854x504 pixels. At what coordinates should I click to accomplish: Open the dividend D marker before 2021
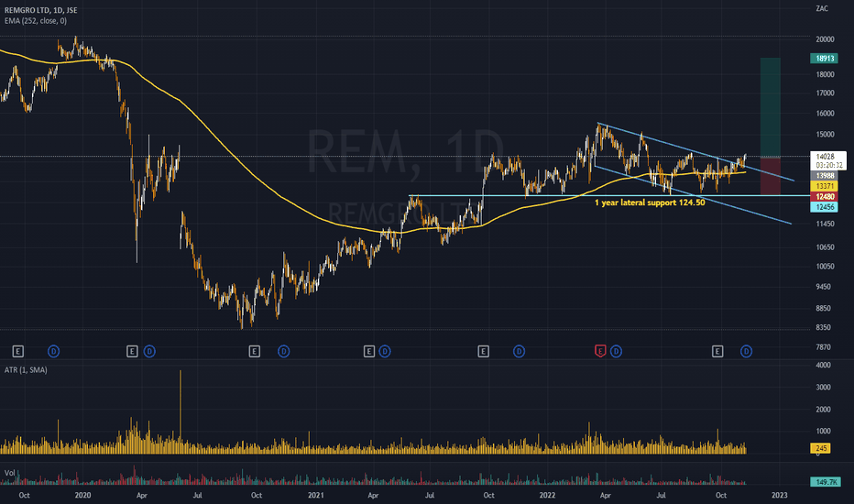(284, 352)
